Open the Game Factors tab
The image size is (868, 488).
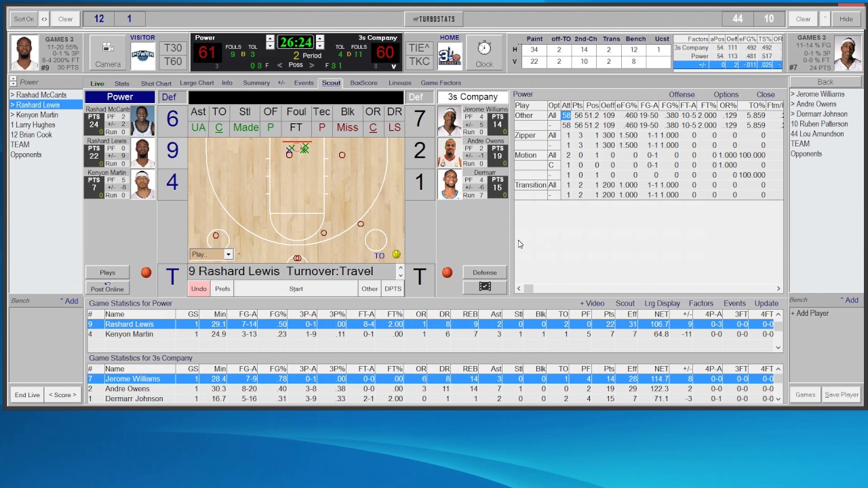pyautogui.click(x=441, y=83)
